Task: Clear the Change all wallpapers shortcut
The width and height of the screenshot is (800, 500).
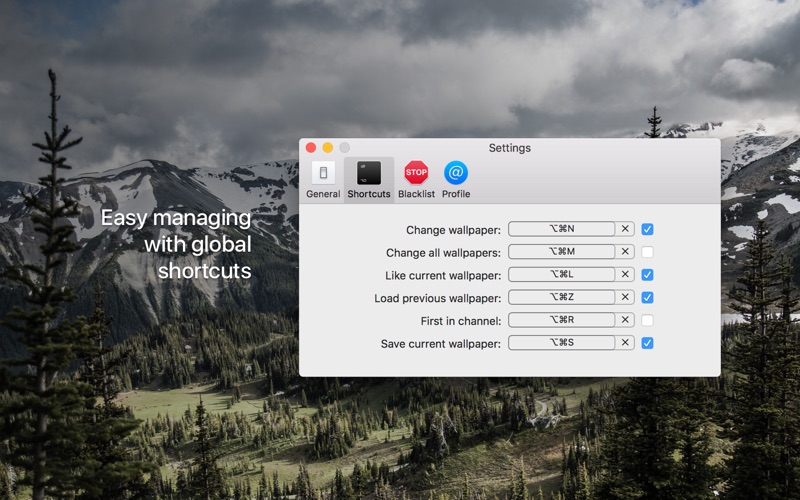Action: (x=625, y=252)
